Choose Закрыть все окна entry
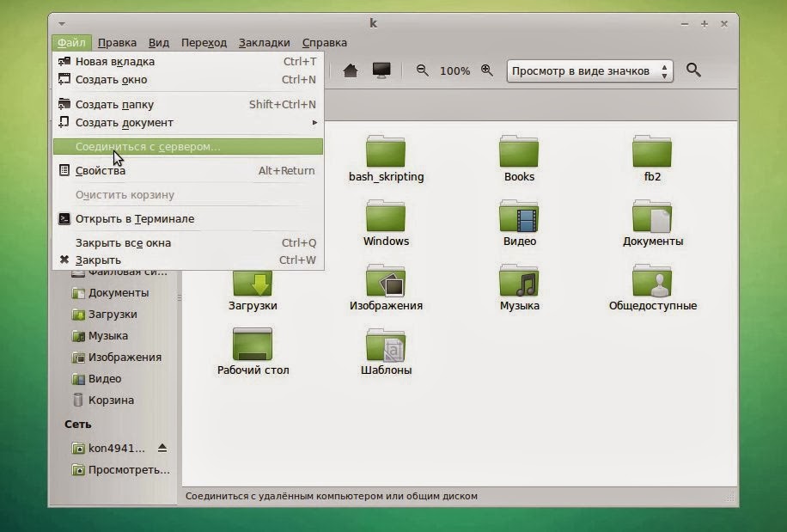 (187, 243)
